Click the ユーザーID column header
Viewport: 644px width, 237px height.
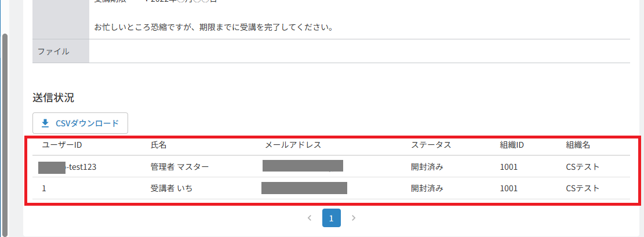(62, 145)
